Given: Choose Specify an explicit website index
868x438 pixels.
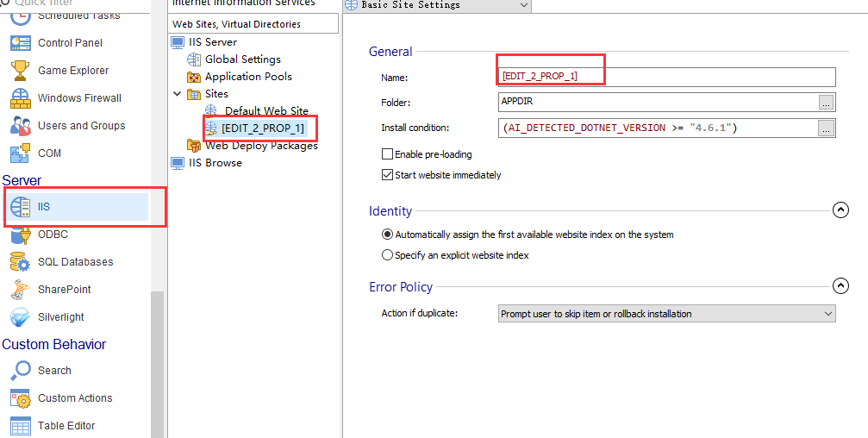Looking at the screenshot, I should 388,255.
